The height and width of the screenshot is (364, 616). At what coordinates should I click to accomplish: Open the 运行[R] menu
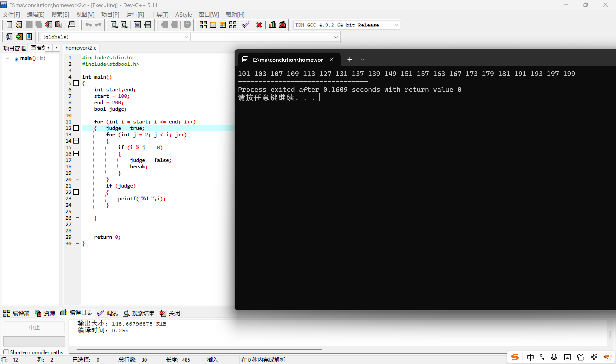pos(135,15)
